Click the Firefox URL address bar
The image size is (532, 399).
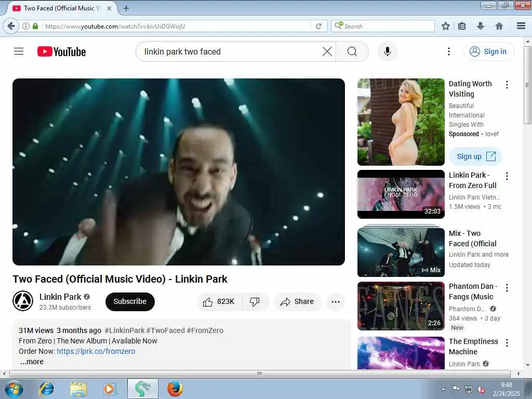pyautogui.click(x=177, y=26)
